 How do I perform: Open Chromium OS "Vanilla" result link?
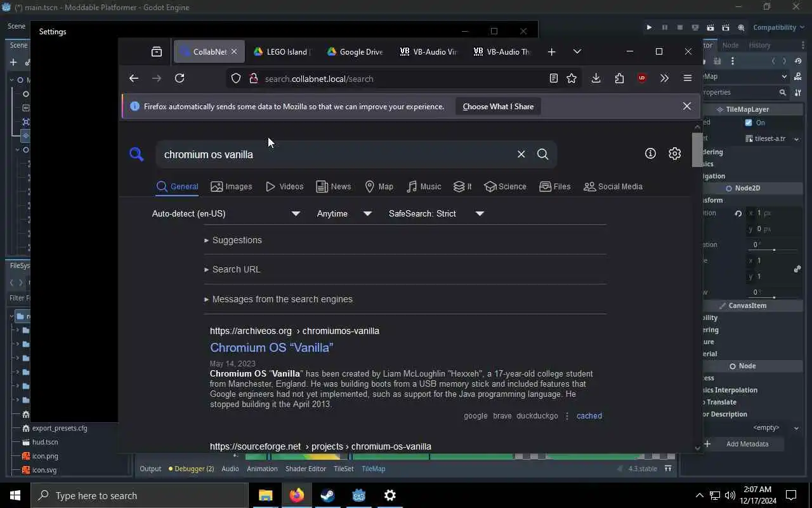(x=272, y=347)
